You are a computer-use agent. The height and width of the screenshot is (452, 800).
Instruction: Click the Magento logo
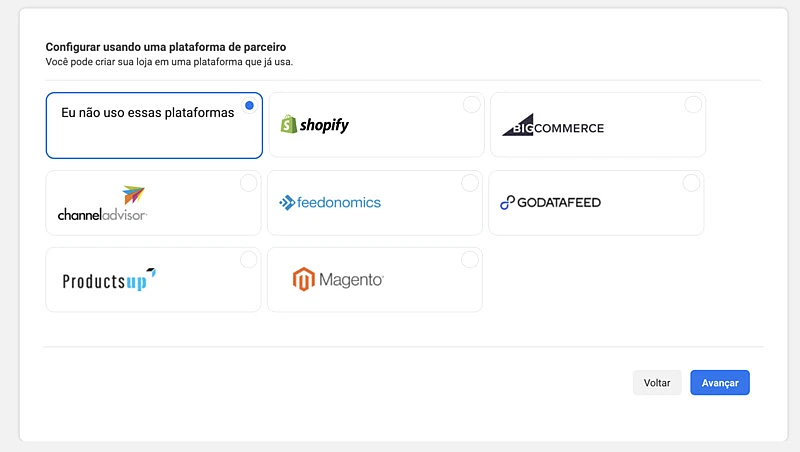point(338,280)
